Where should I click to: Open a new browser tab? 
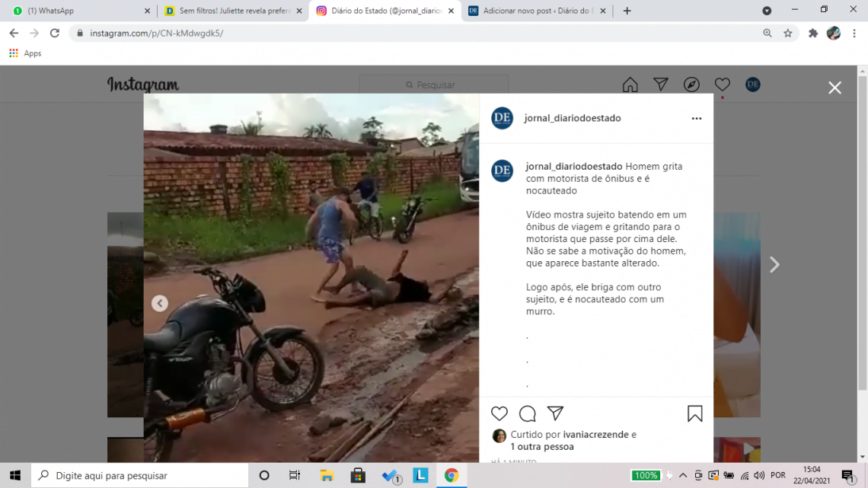[627, 11]
